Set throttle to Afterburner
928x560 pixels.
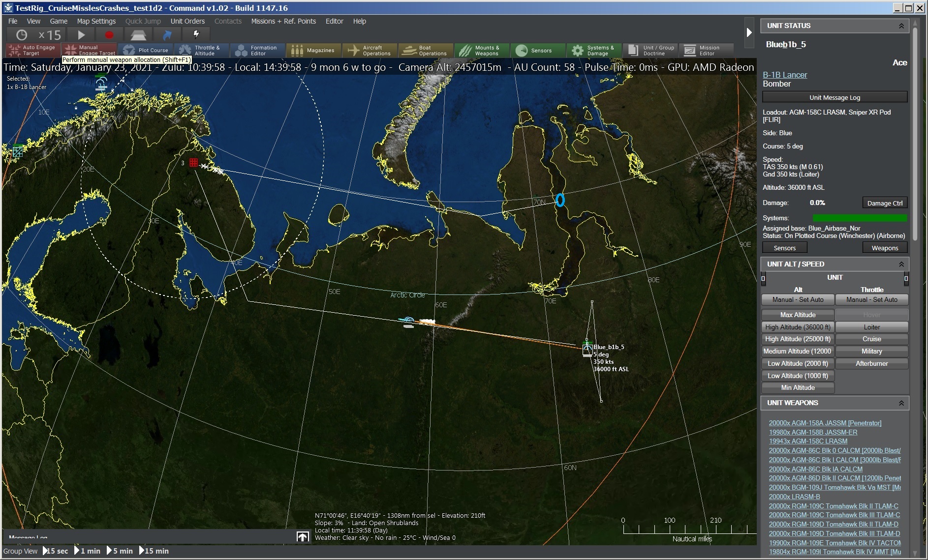tap(871, 363)
